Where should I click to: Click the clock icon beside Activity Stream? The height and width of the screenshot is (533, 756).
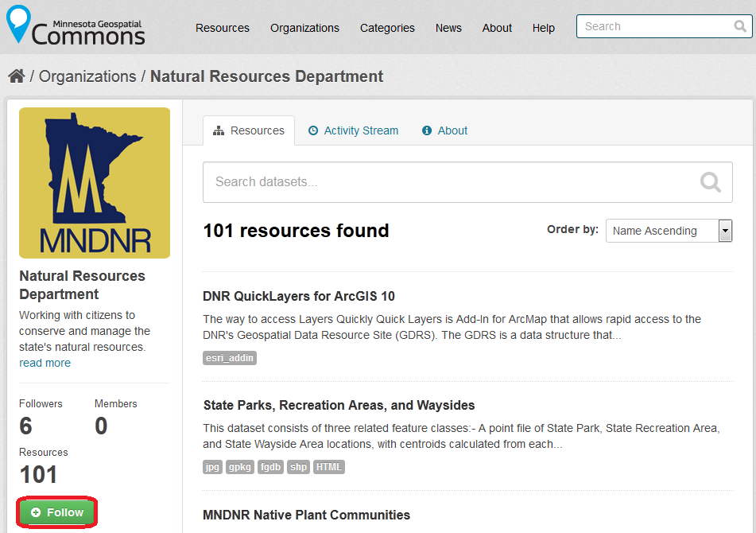pyautogui.click(x=313, y=130)
